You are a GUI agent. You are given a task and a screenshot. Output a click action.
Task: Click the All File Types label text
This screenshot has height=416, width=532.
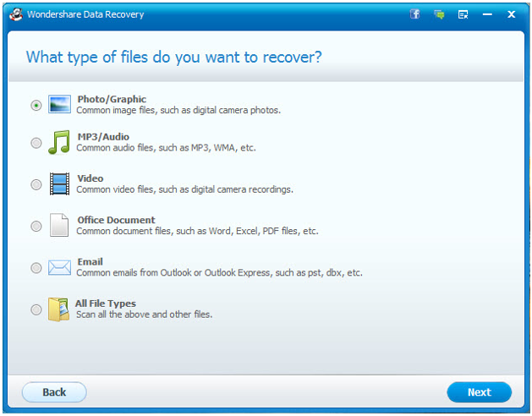tap(106, 304)
